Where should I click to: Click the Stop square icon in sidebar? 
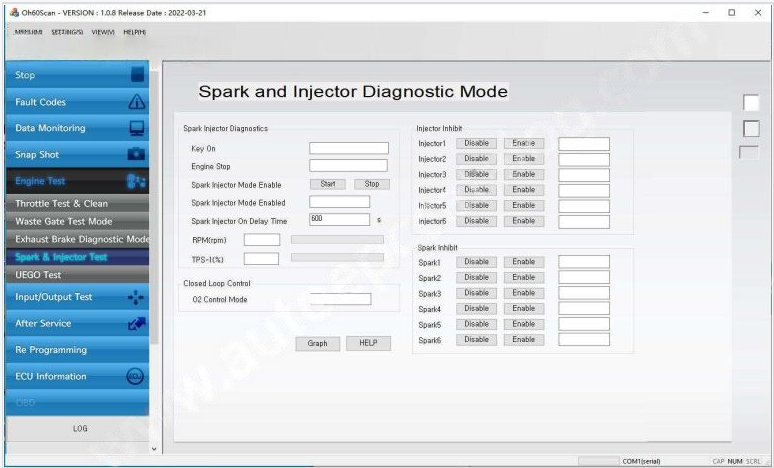pos(138,75)
